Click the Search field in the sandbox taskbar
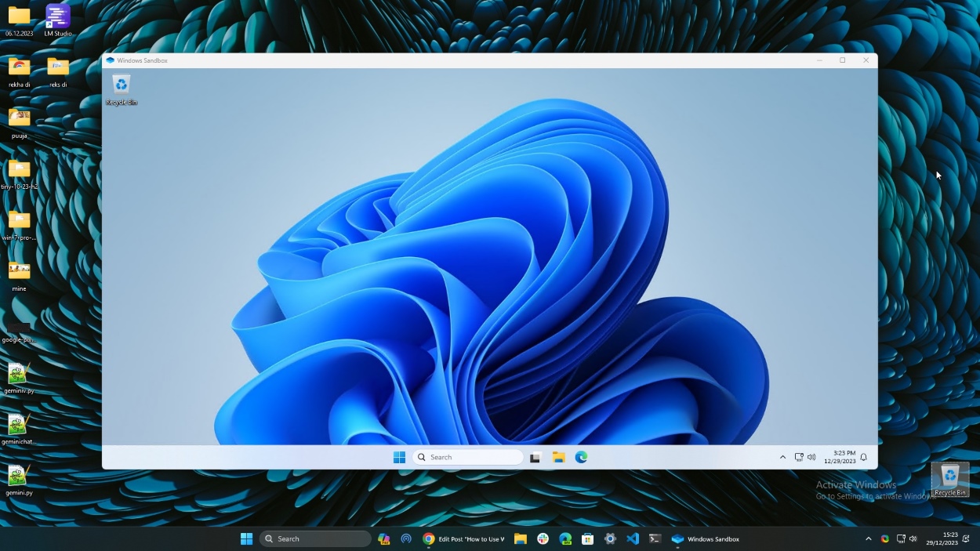The width and height of the screenshot is (980, 551). point(468,457)
